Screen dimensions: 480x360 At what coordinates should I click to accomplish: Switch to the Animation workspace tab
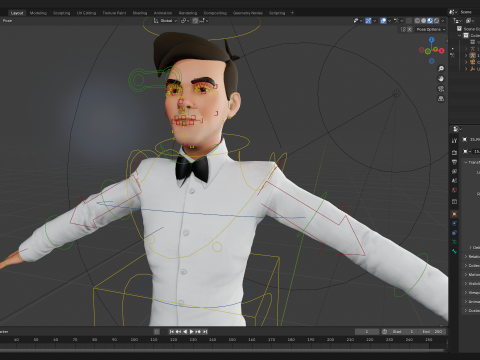[163, 13]
